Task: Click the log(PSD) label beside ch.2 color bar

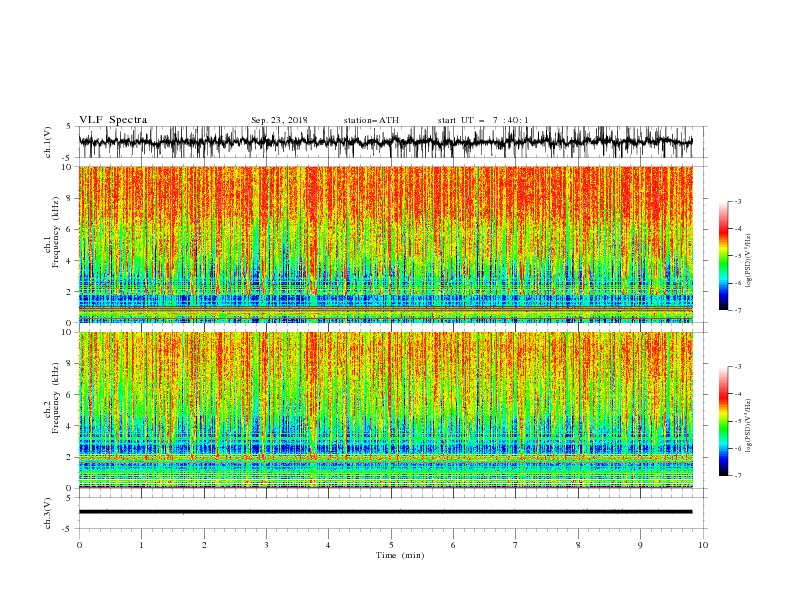Action: (749, 426)
